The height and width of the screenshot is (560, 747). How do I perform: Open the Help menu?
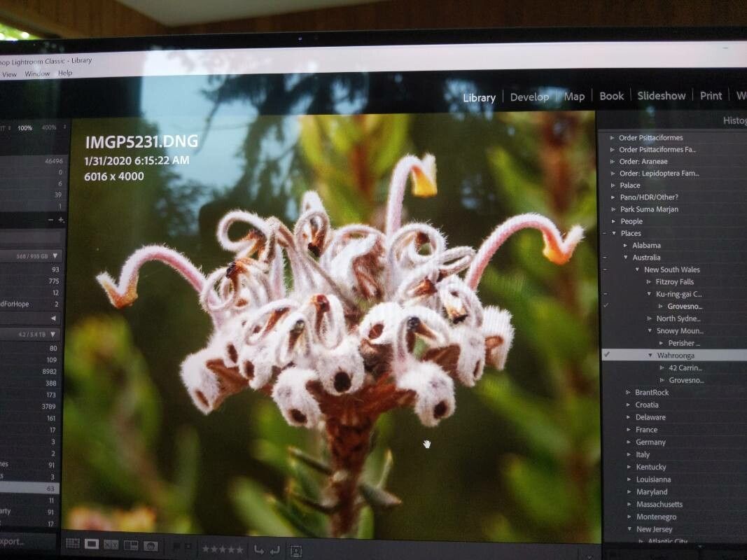[x=64, y=73]
